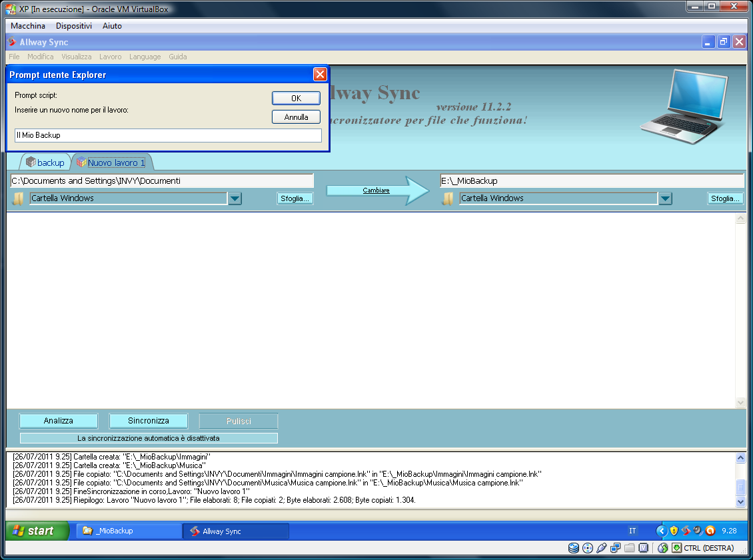This screenshot has height=560, width=753.
Task: Click the yellow security shield tray icon
Action: [674, 531]
